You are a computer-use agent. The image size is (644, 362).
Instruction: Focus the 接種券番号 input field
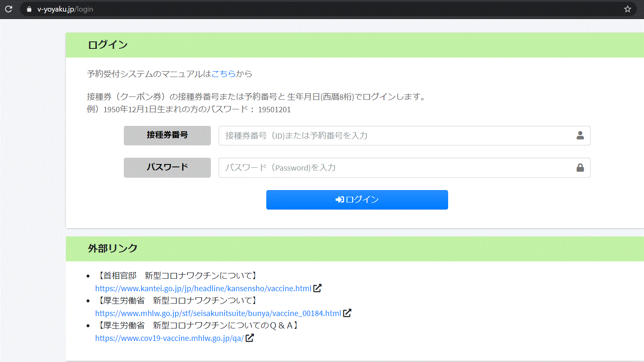[x=393, y=135]
